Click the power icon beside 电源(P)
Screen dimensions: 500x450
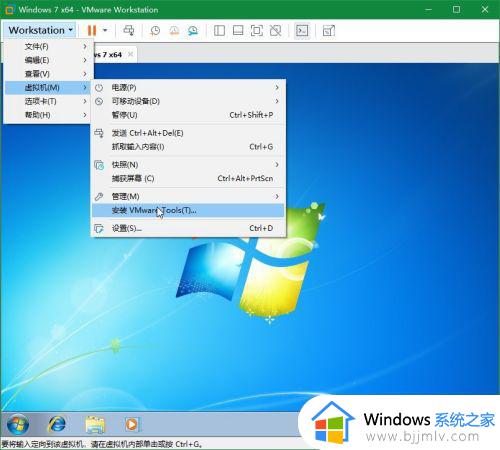[x=99, y=88]
